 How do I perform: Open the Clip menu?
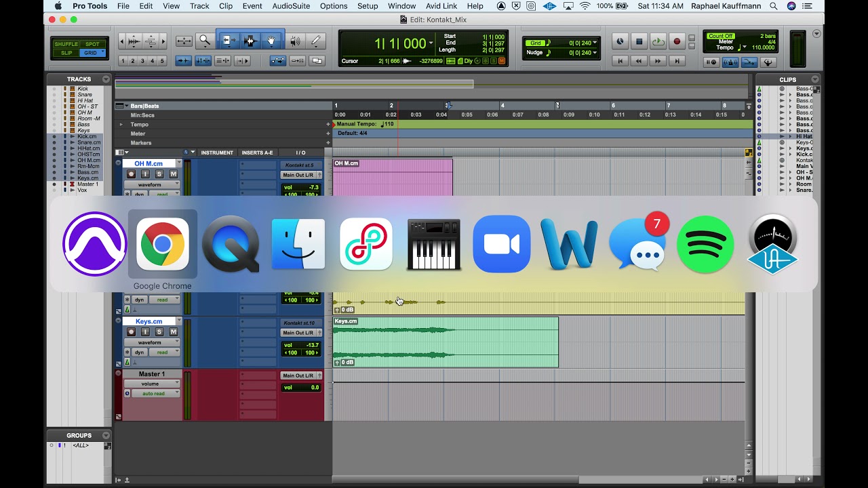[226, 6]
